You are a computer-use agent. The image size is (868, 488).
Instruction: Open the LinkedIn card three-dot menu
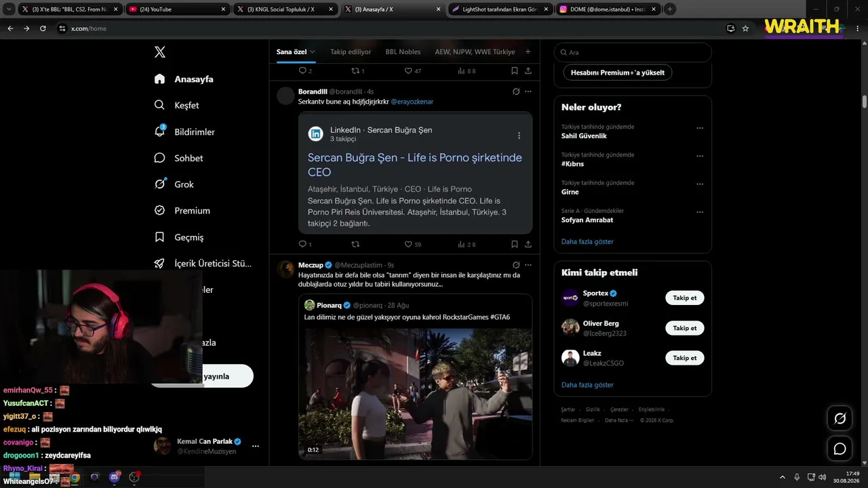519,136
